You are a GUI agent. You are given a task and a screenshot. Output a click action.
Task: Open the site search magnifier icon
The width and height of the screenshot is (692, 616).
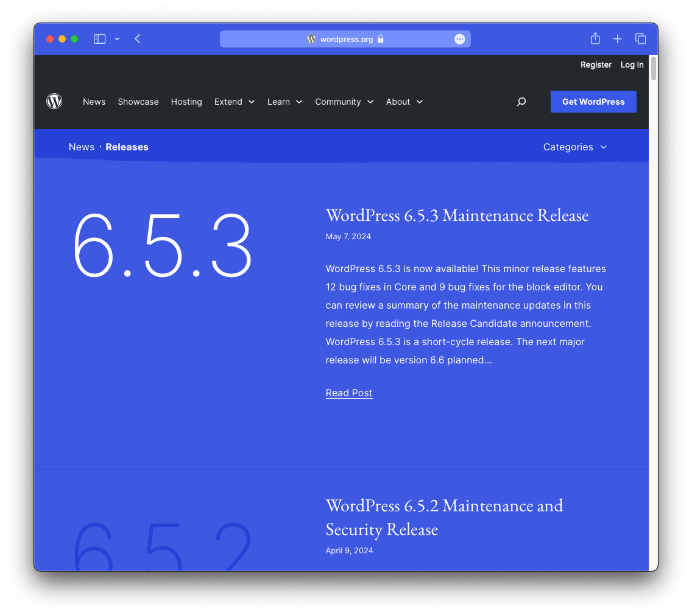pos(521,102)
